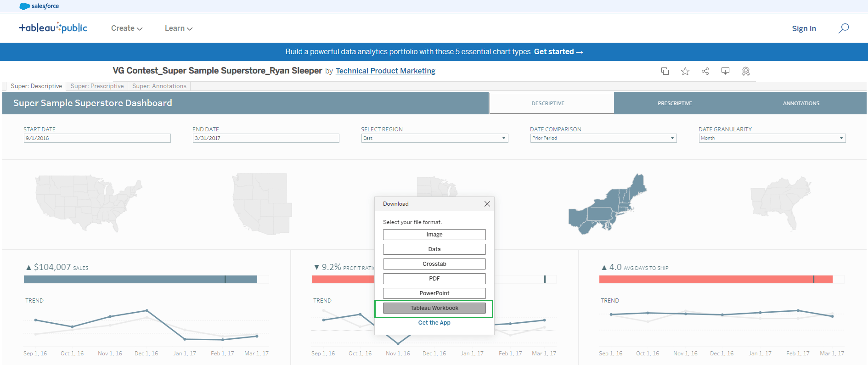868x365 pixels.
Task: Click the award ribbon badge icon
Action: pos(746,71)
